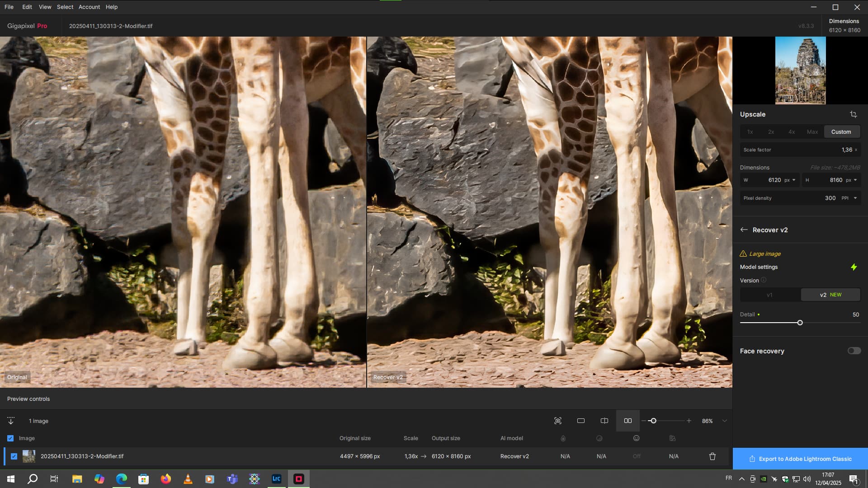Switch to split slider preview view
The image size is (868, 488).
point(604,421)
